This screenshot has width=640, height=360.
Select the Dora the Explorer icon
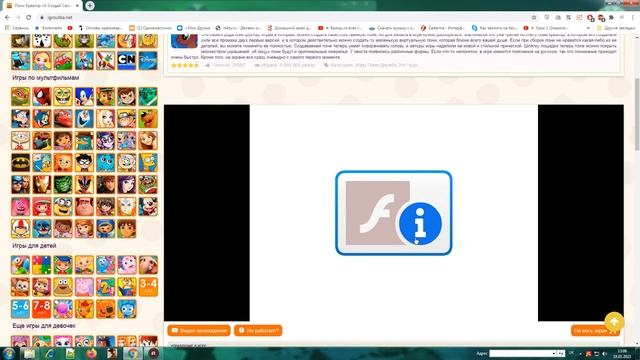coord(63,140)
